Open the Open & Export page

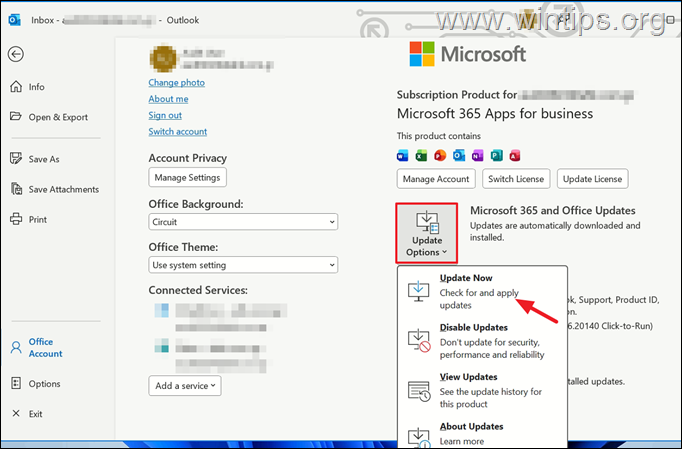click(49, 117)
